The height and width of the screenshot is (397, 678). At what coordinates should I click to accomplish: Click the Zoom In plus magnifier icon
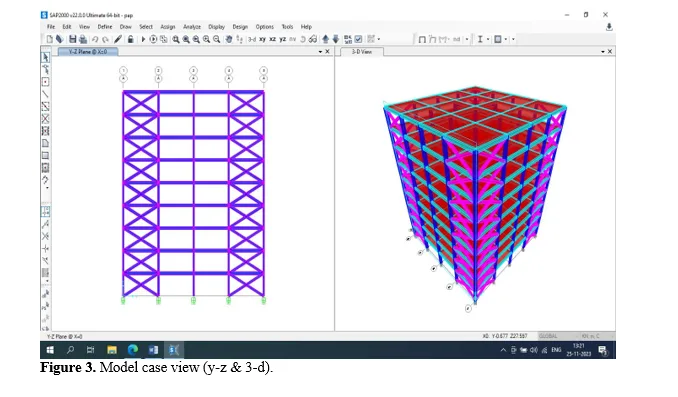(x=206, y=39)
